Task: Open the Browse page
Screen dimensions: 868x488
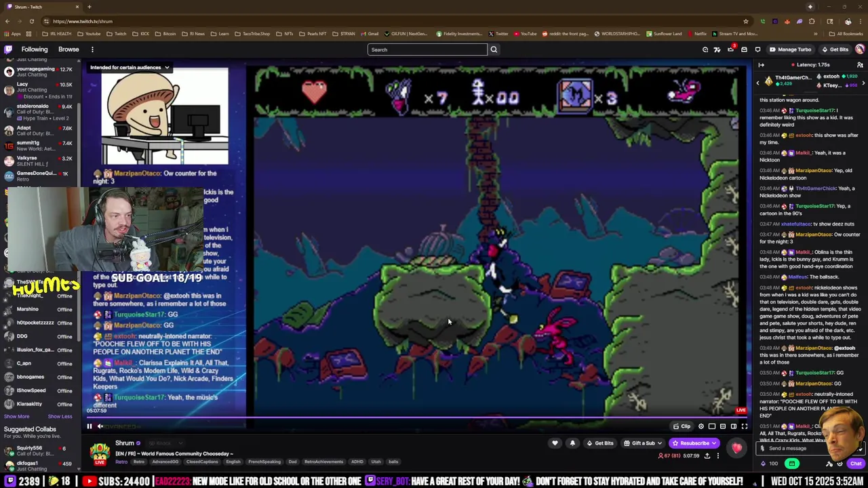Action: pyautogui.click(x=68, y=49)
